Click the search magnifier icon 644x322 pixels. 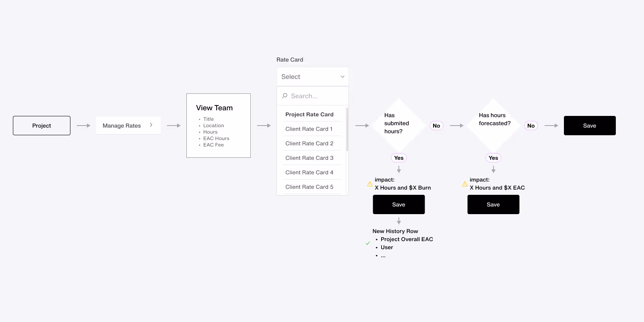(285, 96)
